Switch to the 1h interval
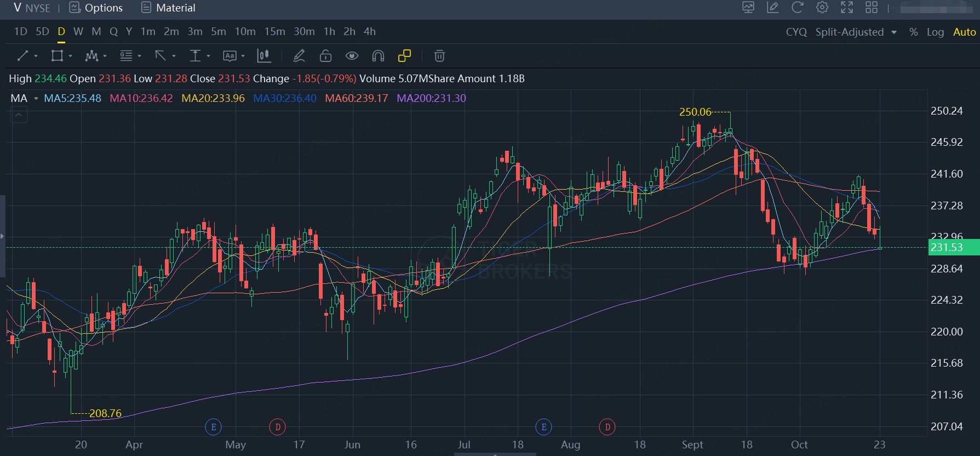The image size is (980, 456). point(329,32)
